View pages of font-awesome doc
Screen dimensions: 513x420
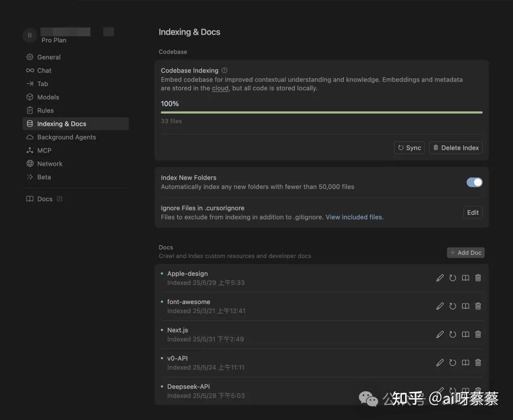pyautogui.click(x=465, y=306)
